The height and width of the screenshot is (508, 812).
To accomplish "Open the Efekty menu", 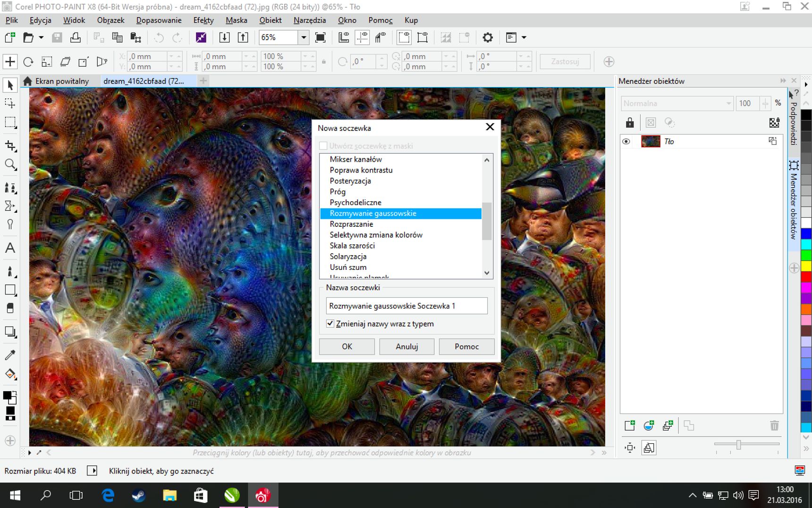I will pyautogui.click(x=203, y=20).
